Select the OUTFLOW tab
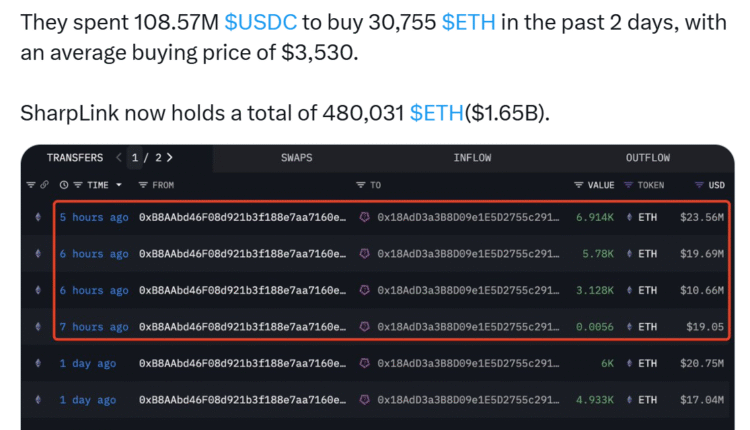 (x=647, y=158)
